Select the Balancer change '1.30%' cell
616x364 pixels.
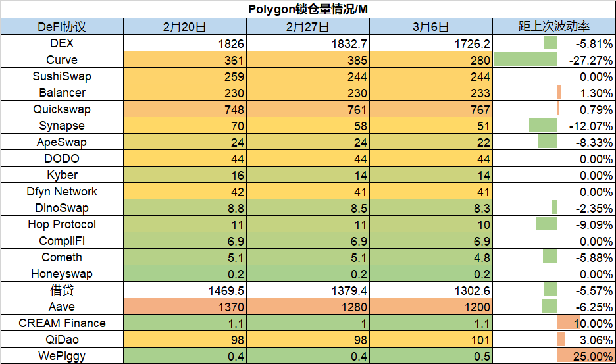click(x=554, y=92)
